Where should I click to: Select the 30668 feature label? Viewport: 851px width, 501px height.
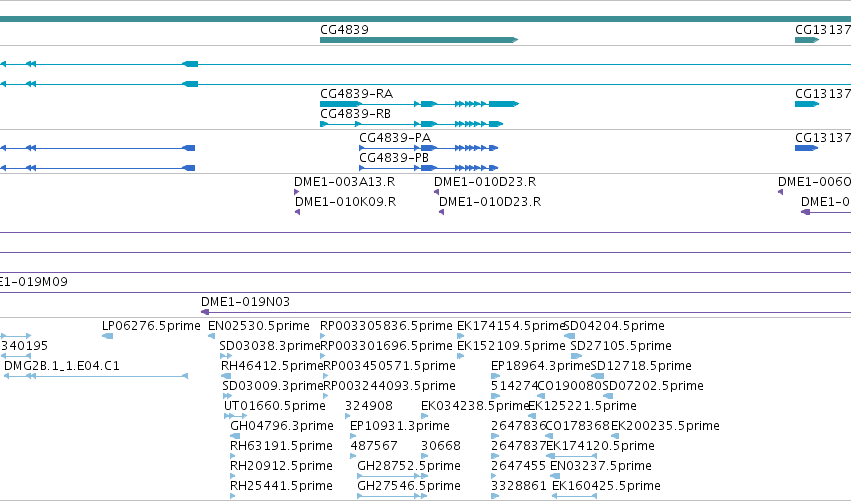click(x=441, y=447)
